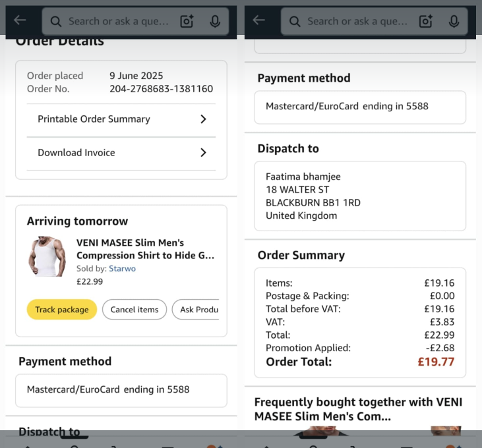Tap the magnifier icon in right search bar
482x448 pixels.
295,21
